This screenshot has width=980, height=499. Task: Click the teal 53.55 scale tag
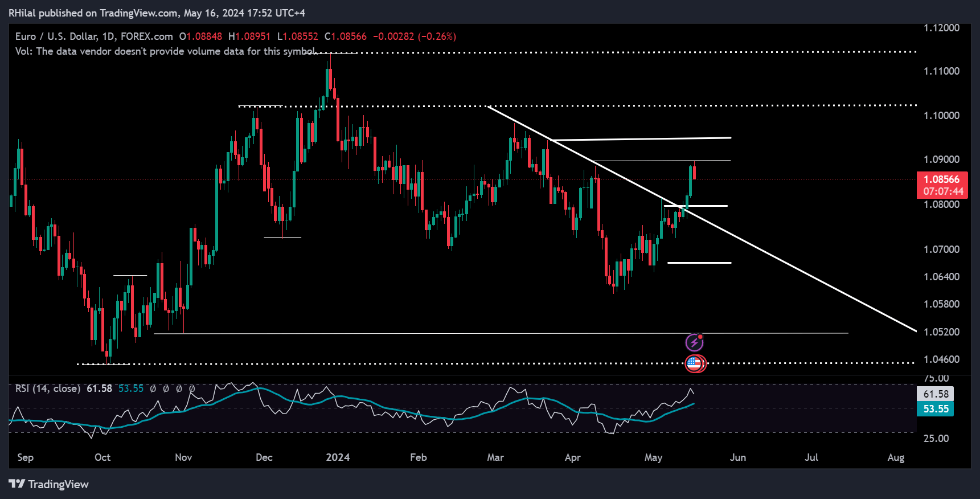pyautogui.click(x=936, y=409)
